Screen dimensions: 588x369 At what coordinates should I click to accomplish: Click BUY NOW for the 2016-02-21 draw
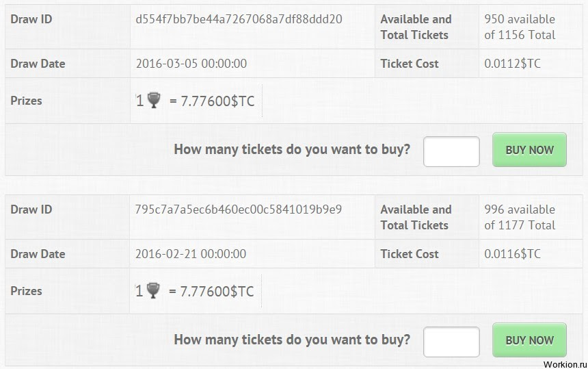click(529, 340)
